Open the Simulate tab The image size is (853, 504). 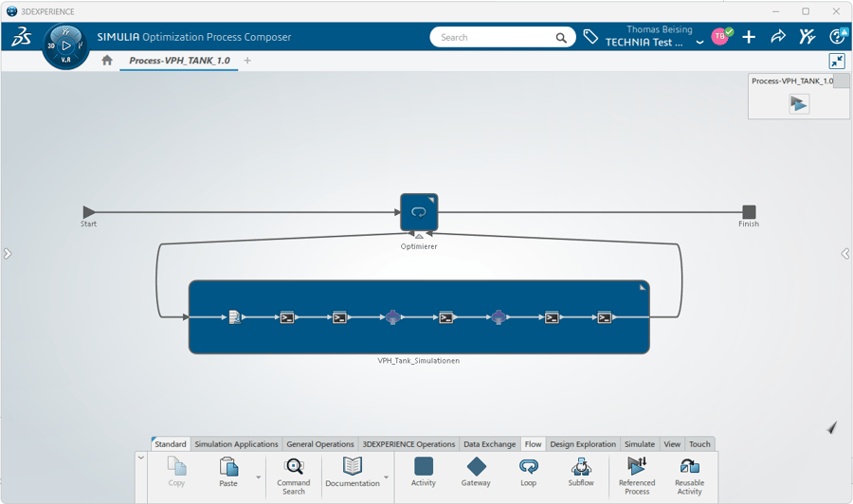(x=640, y=444)
